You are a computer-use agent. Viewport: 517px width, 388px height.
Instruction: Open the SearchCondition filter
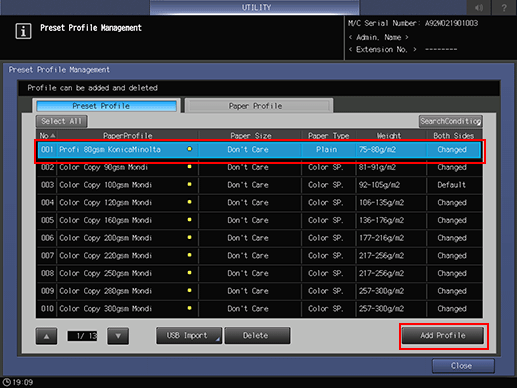[x=450, y=121]
